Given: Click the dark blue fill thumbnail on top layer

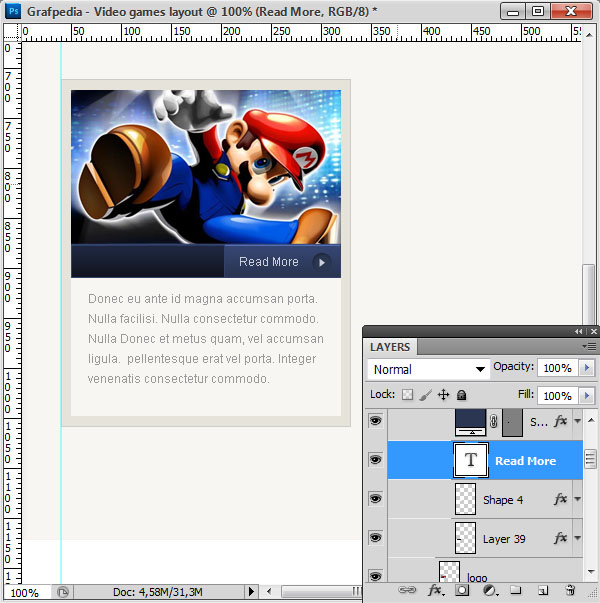Looking at the screenshot, I should click(470, 422).
